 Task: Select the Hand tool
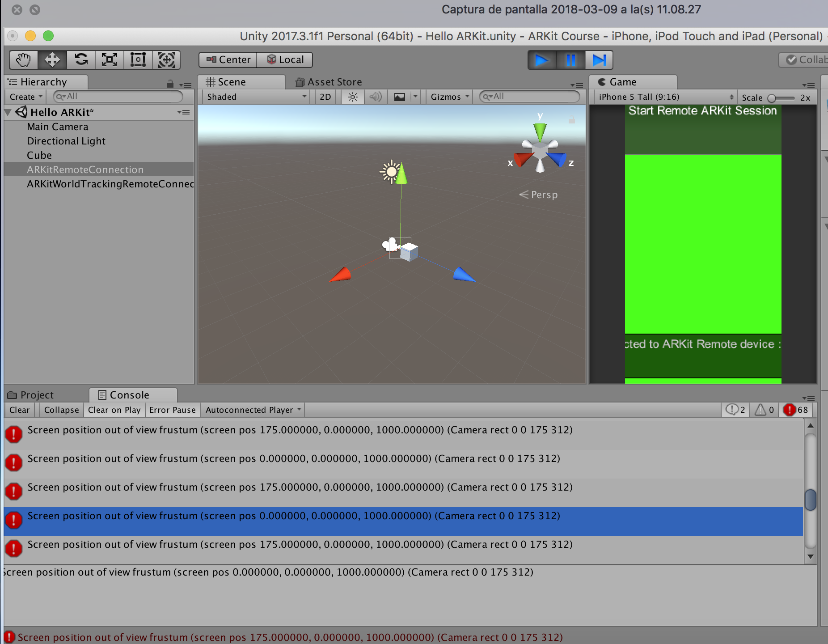click(x=23, y=60)
